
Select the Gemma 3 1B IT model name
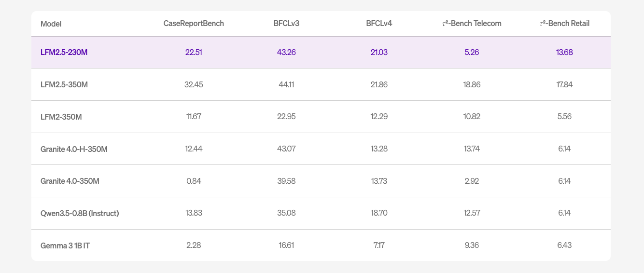click(x=65, y=246)
